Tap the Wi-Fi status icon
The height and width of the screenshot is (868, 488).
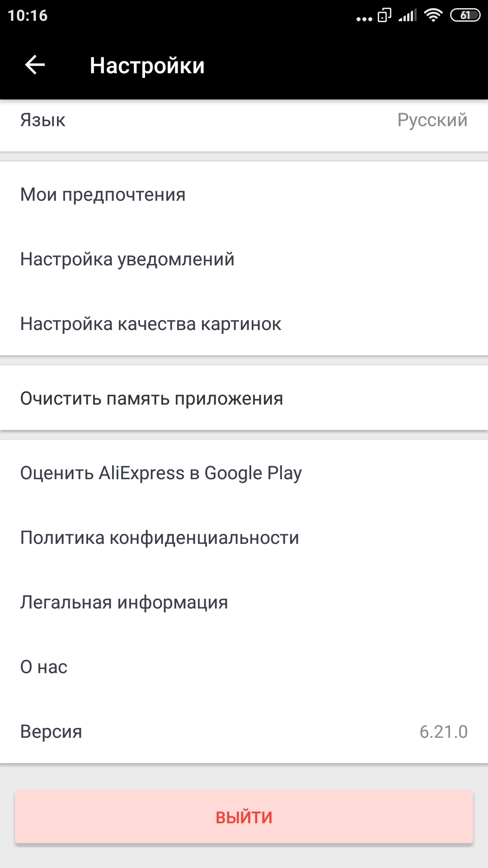point(433,15)
